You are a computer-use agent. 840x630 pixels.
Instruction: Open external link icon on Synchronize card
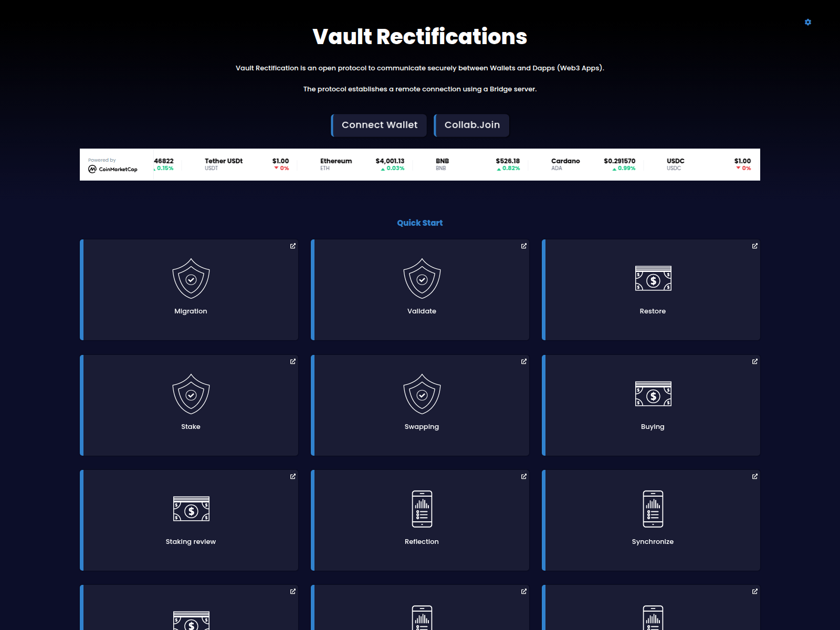[x=755, y=476]
